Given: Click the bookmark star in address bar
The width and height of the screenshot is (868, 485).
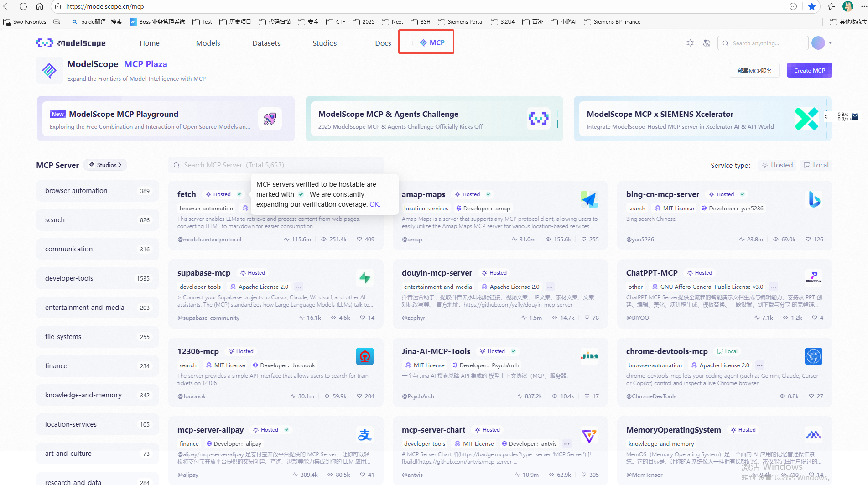Looking at the screenshot, I should click(x=812, y=6).
